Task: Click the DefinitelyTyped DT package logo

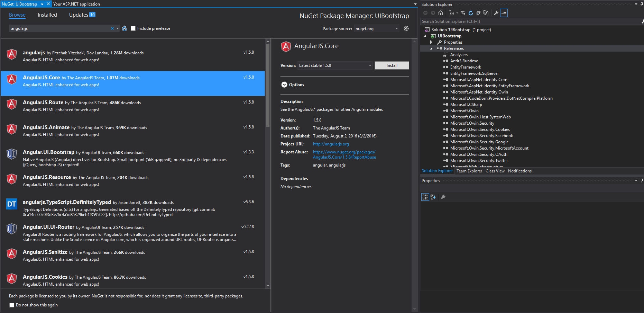Action: (12, 204)
